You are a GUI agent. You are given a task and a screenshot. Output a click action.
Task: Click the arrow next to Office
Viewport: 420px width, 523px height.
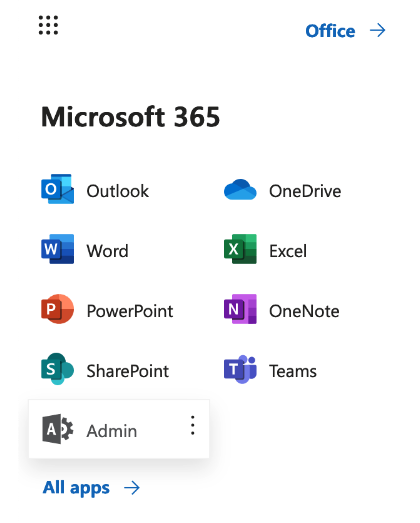click(378, 31)
